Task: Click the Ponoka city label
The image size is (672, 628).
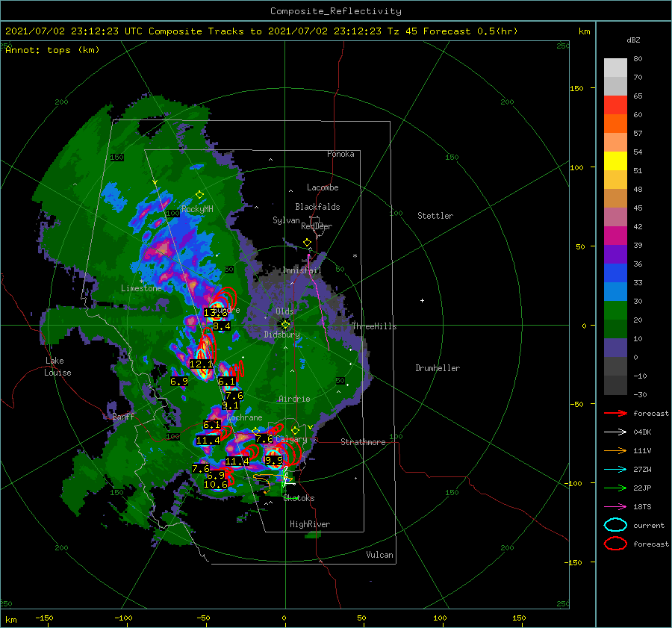Action: point(340,154)
